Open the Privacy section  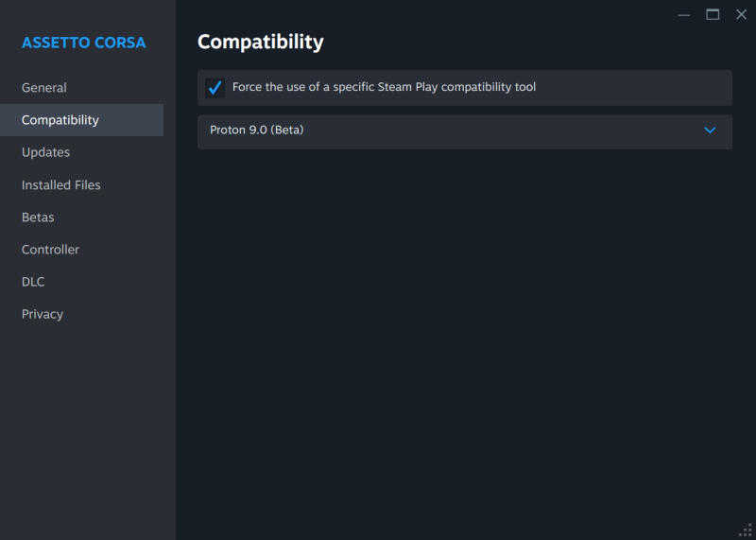coord(43,314)
